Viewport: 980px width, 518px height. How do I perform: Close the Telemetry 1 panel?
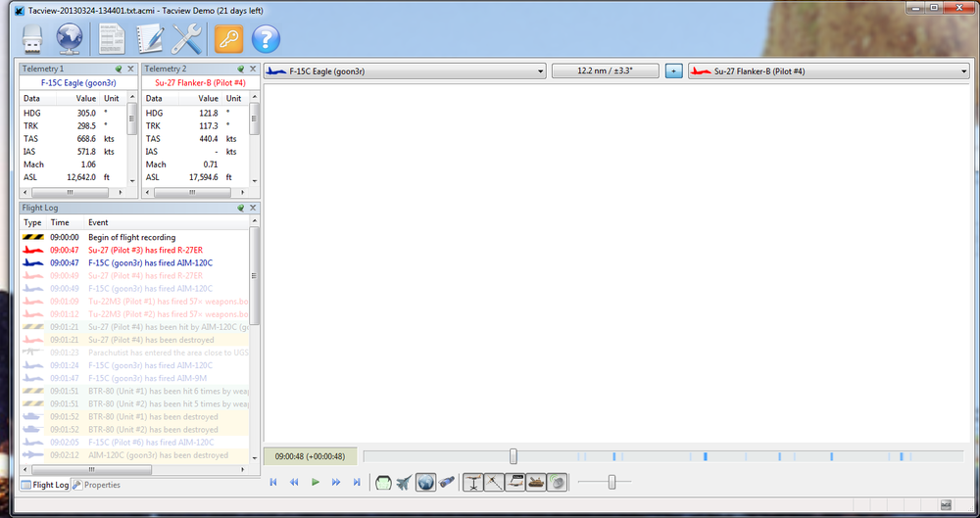[x=130, y=69]
